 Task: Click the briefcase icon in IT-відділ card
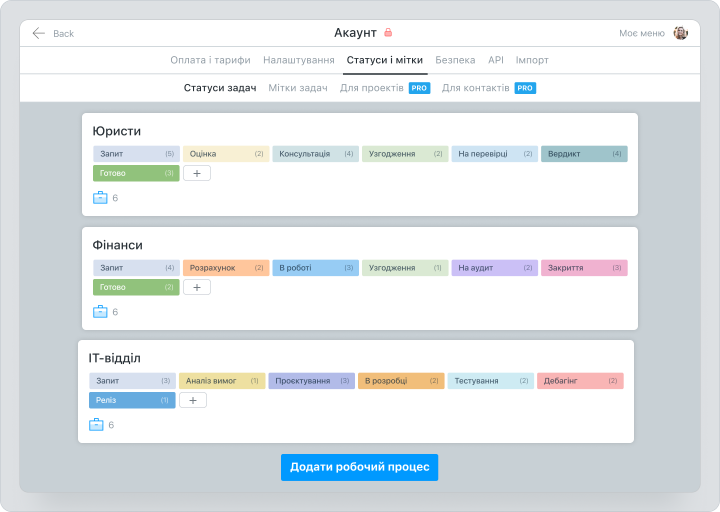[x=96, y=425]
